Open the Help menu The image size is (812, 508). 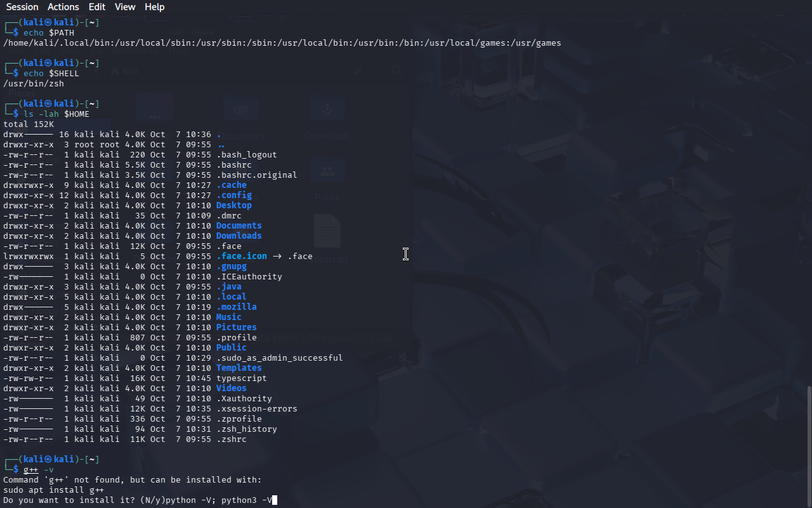coord(154,7)
